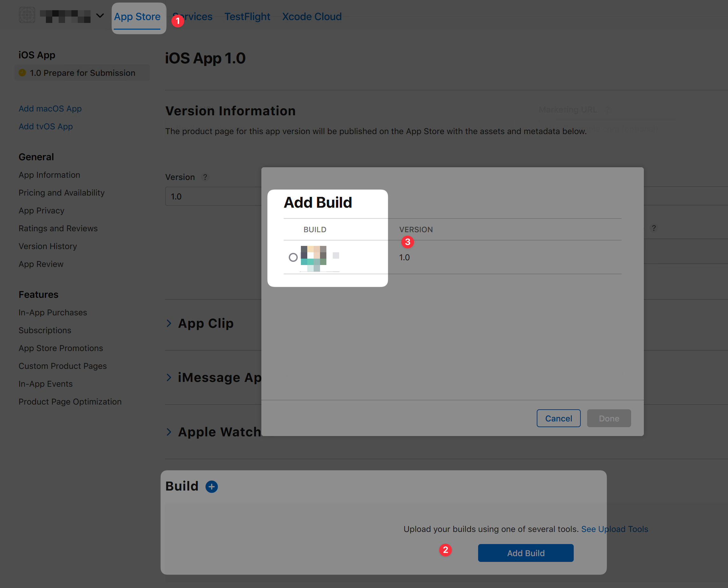Open the Xcode Cloud tab

point(311,16)
